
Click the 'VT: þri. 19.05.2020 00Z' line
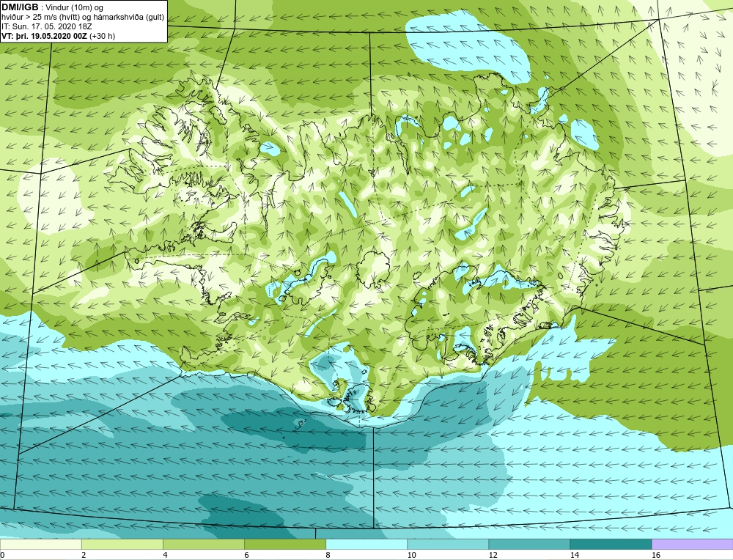click(x=44, y=36)
